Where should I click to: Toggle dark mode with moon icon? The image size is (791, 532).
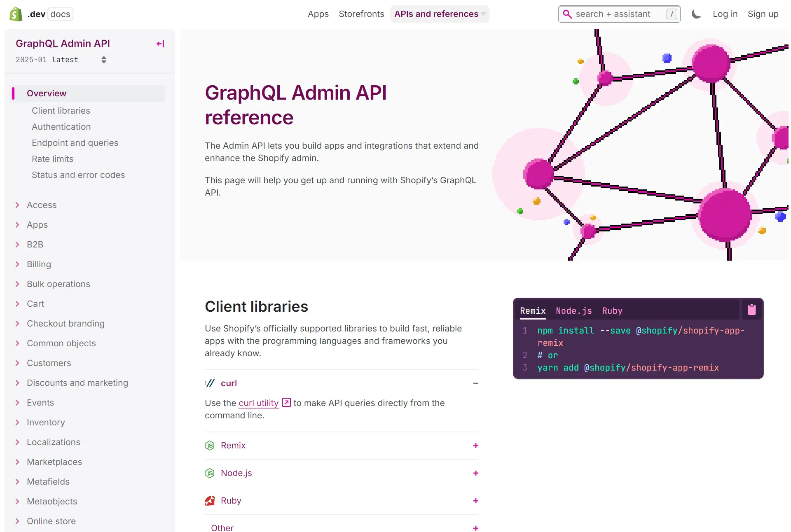click(696, 14)
